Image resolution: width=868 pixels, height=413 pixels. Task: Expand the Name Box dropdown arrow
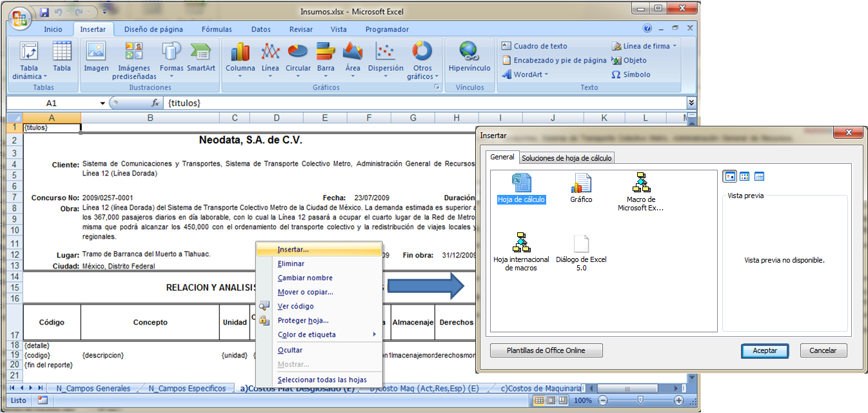(102, 103)
